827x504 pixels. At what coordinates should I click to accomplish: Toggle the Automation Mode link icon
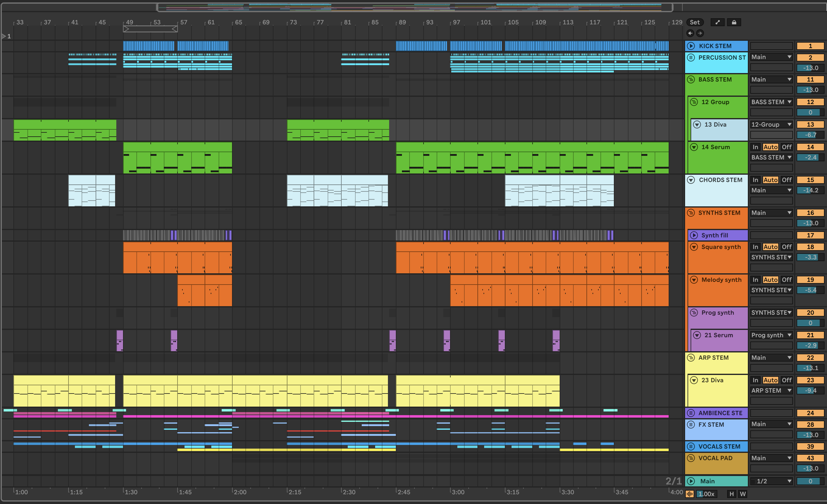pyautogui.click(x=717, y=22)
